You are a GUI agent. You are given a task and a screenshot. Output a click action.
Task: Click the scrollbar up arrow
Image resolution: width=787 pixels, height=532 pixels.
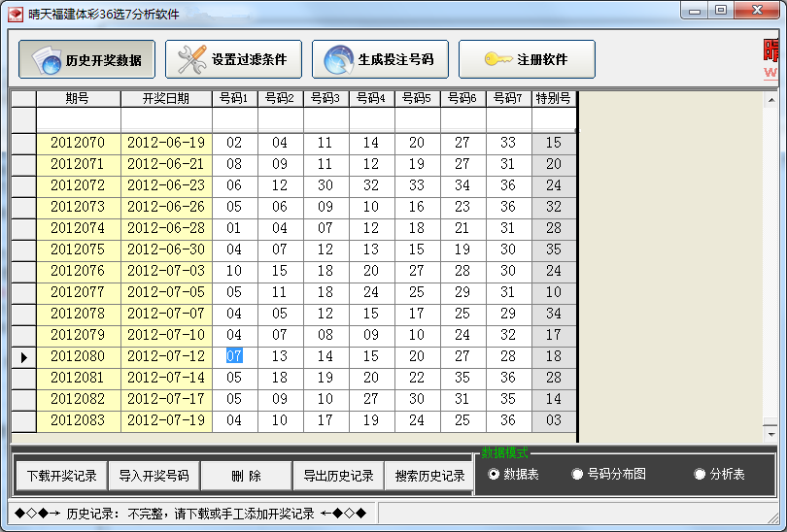coord(770,100)
